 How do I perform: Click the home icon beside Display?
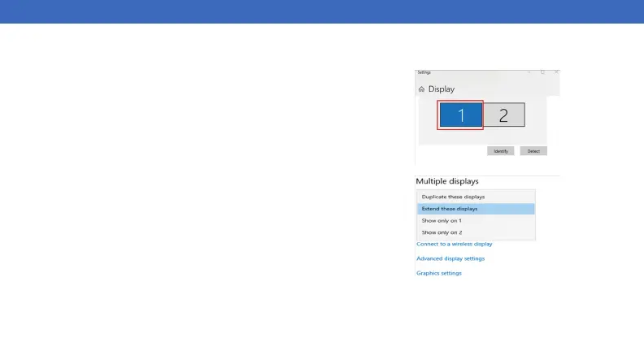point(421,89)
